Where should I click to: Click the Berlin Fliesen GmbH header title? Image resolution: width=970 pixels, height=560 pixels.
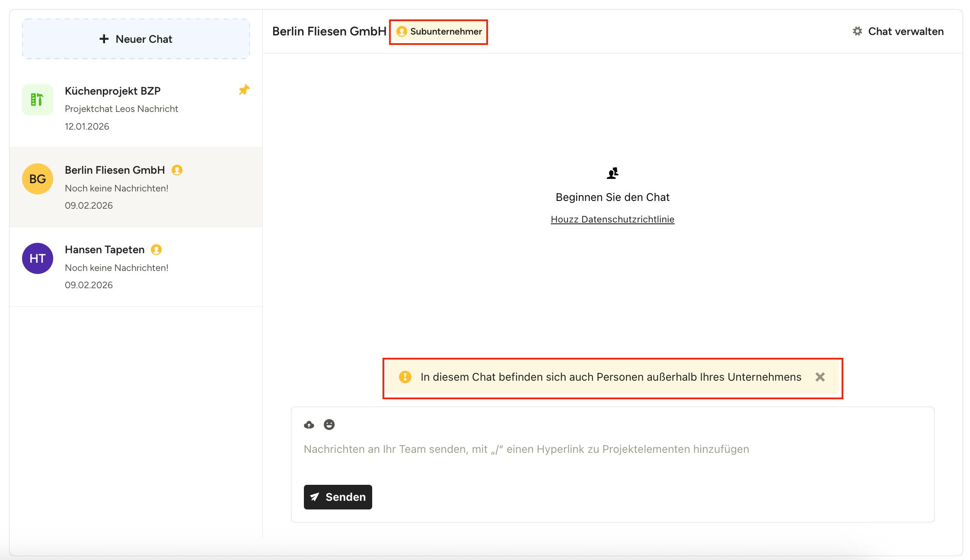[x=329, y=31]
